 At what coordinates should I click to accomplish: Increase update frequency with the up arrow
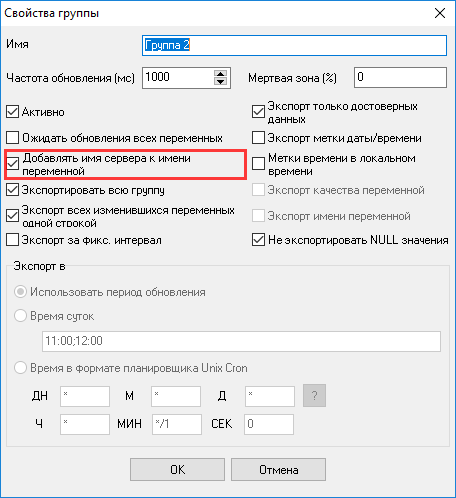[220, 74]
